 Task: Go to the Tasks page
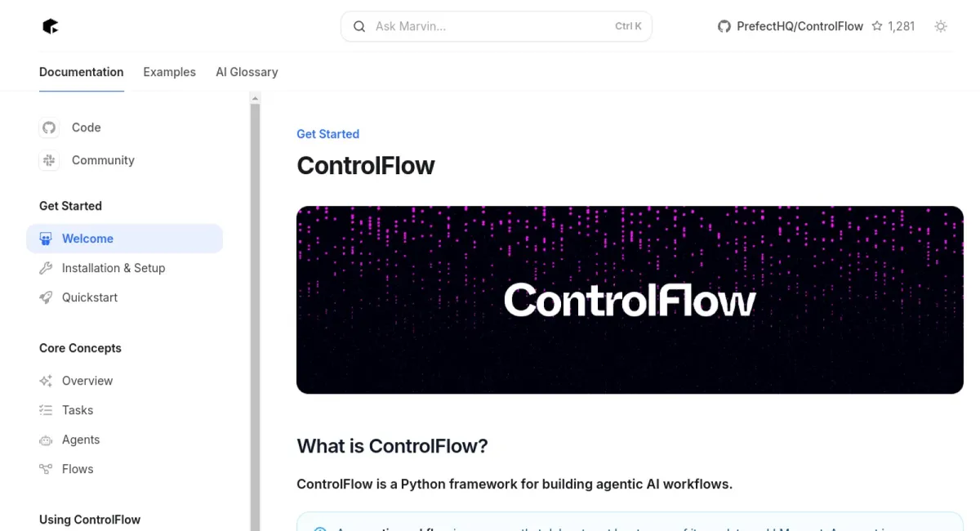click(78, 410)
